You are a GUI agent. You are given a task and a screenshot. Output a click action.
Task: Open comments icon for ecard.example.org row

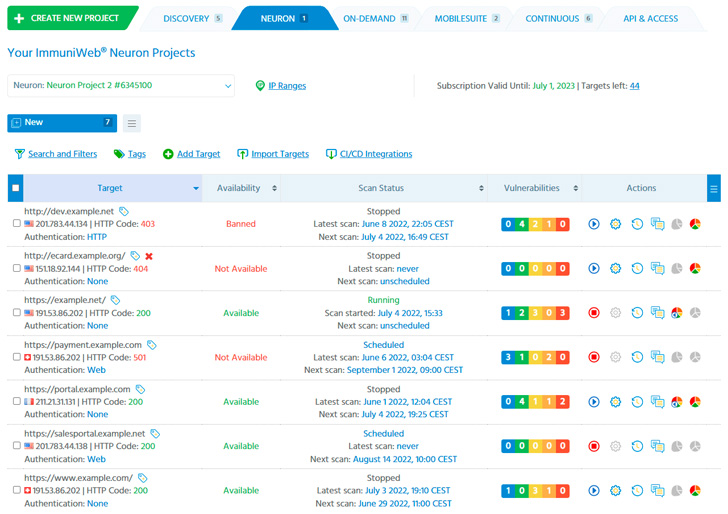pos(657,269)
